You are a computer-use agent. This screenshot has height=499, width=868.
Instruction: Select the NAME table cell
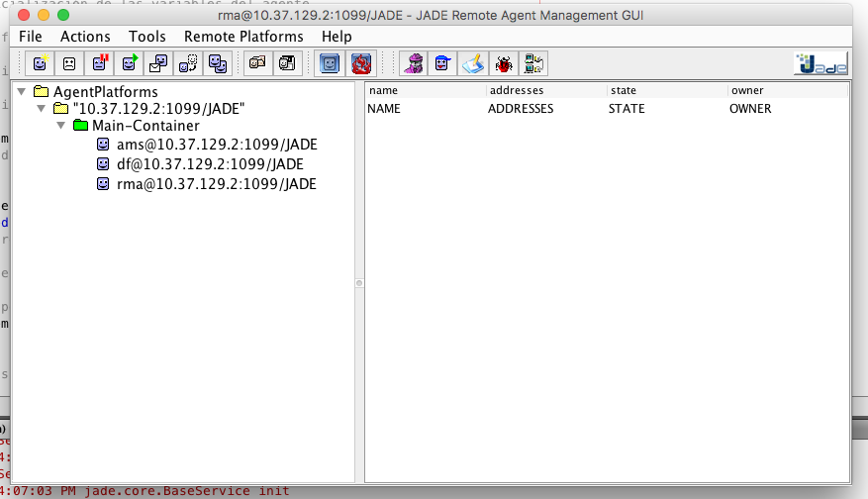426,109
